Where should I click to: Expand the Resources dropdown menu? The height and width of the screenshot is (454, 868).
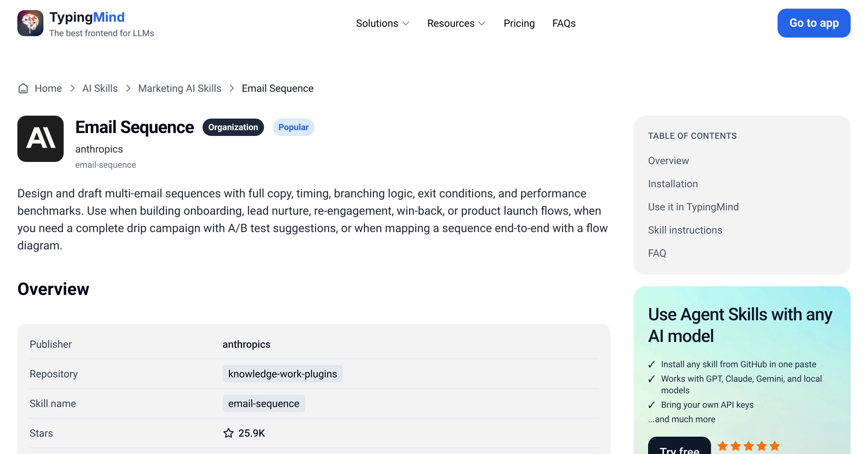tap(456, 23)
